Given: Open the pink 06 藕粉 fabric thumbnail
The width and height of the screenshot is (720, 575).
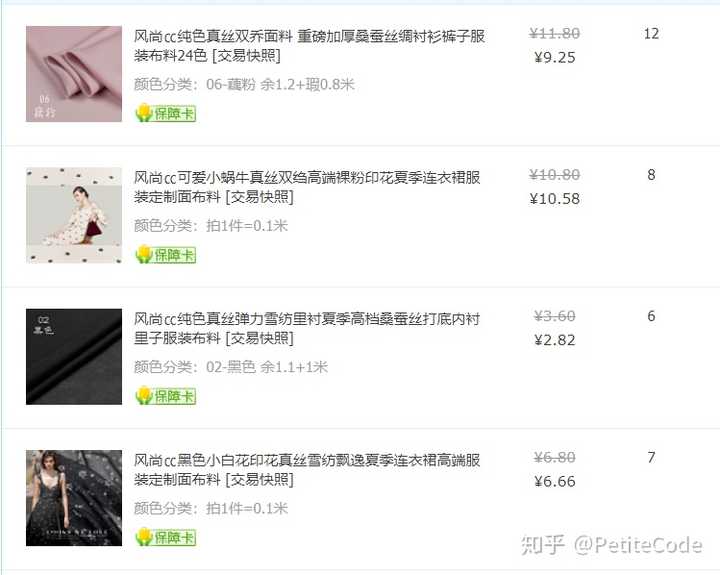Looking at the screenshot, I should click(74, 74).
